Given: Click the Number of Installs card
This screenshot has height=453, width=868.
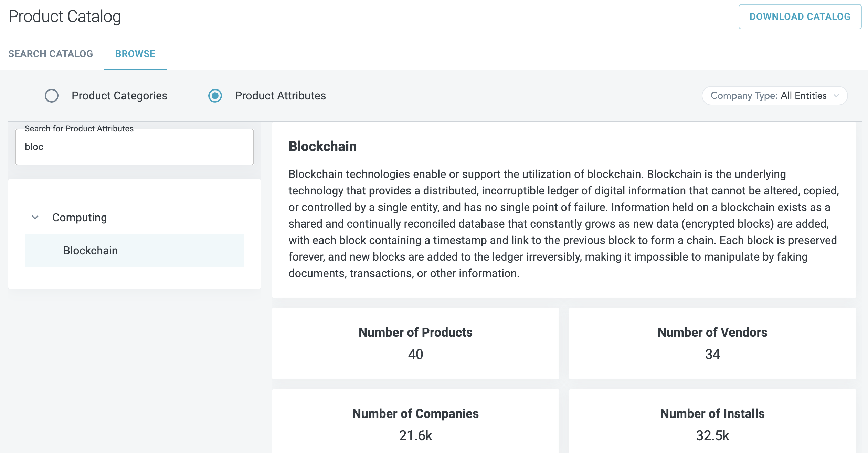Looking at the screenshot, I should pyautogui.click(x=712, y=423).
